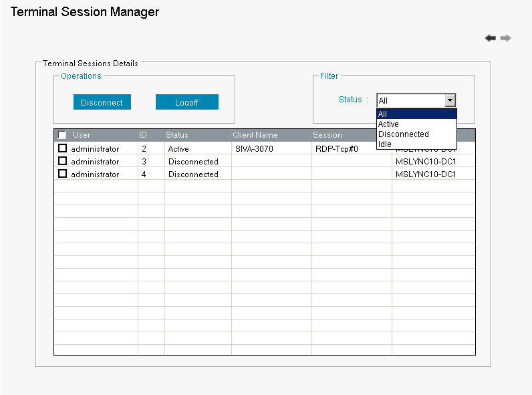This screenshot has height=395, width=532.
Task: Click the back arrow icon
Action: pos(491,38)
